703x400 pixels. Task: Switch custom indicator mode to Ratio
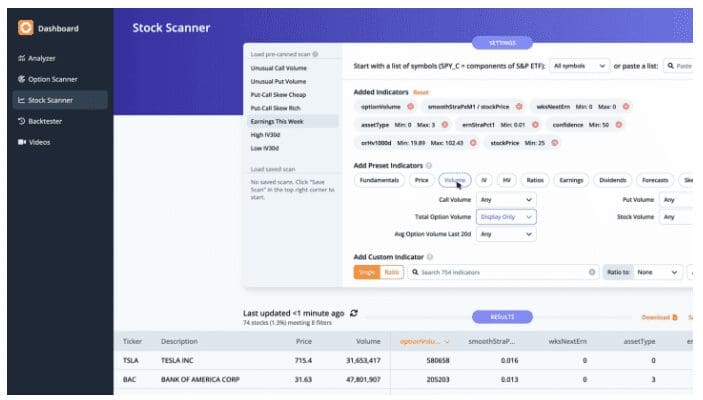click(390, 272)
